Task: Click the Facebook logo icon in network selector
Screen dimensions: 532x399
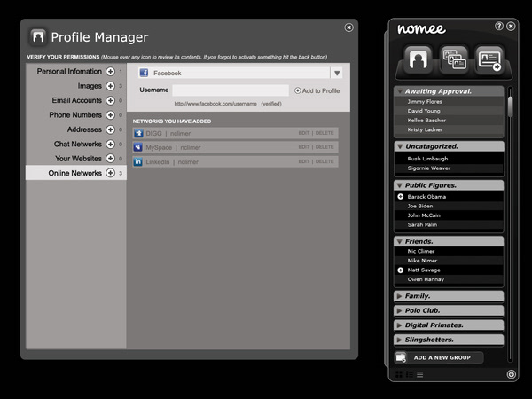Action: click(144, 73)
